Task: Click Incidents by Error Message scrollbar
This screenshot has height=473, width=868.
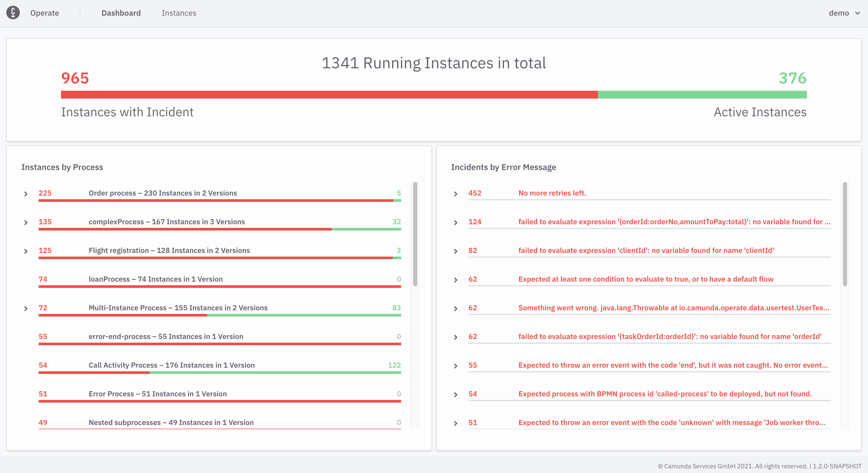Action: click(845, 234)
